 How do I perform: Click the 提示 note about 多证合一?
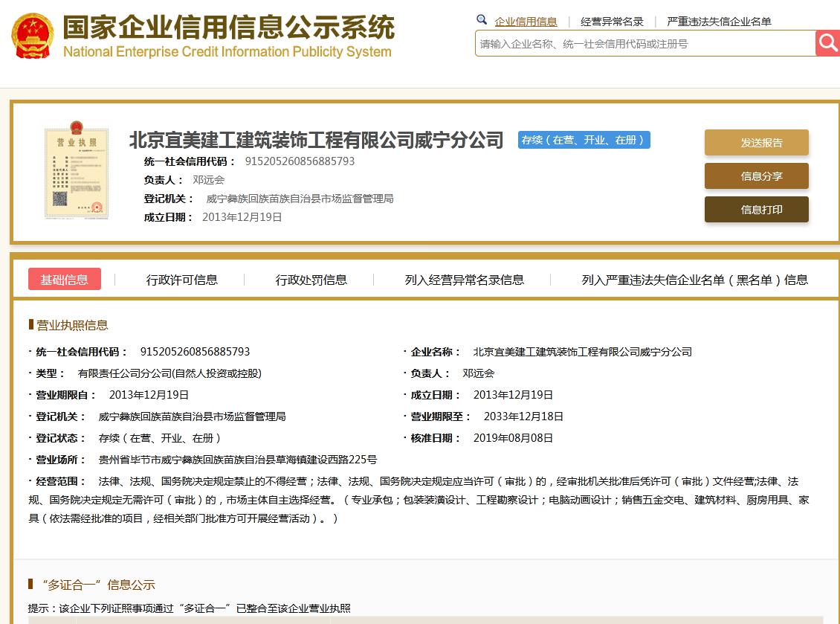[189, 608]
